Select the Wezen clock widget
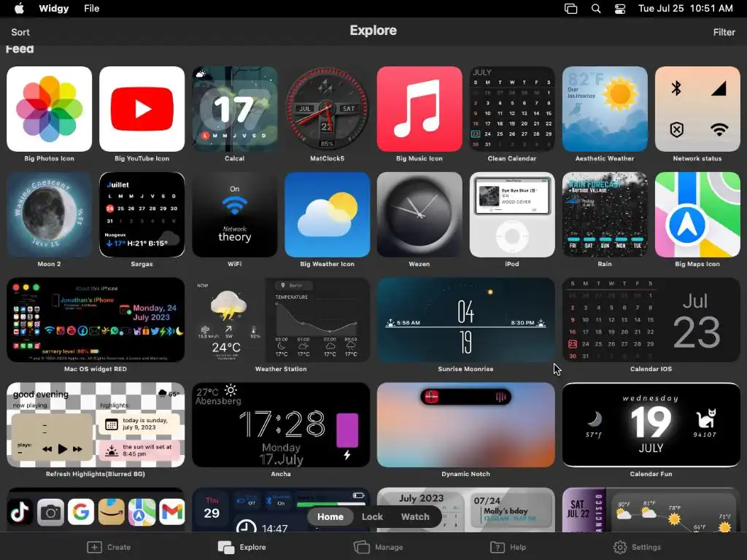This screenshot has height=560, width=747. [x=419, y=215]
